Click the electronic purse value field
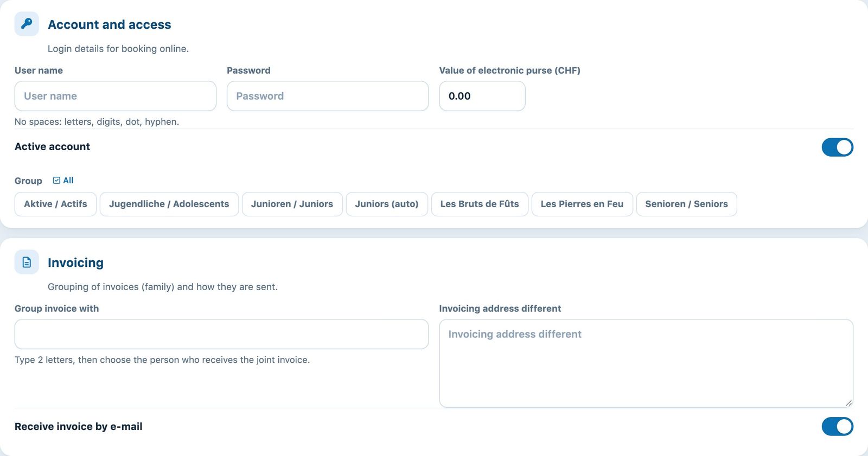The width and height of the screenshot is (868, 456). coord(482,96)
